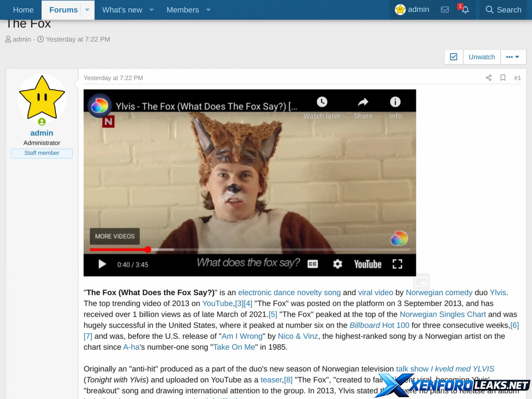532x399 pixels.
Task: Click the video progress bar scrubber
Action: pos(148,250)
